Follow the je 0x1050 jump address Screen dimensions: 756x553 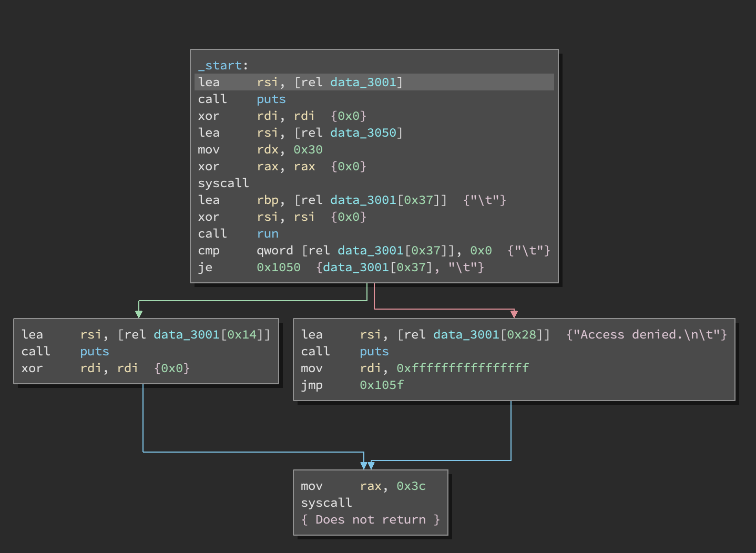pyautogui.click(x=278, y=267)
